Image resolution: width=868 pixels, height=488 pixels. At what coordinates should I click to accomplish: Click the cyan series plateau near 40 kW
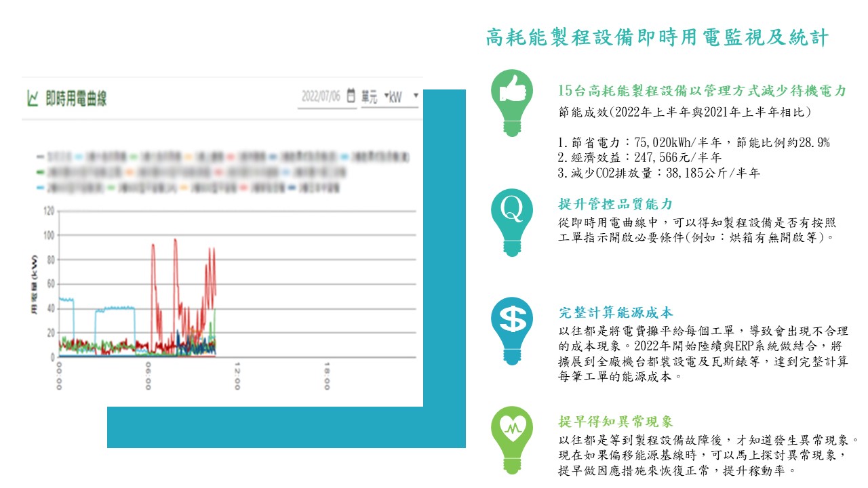(x=115, y=309)
